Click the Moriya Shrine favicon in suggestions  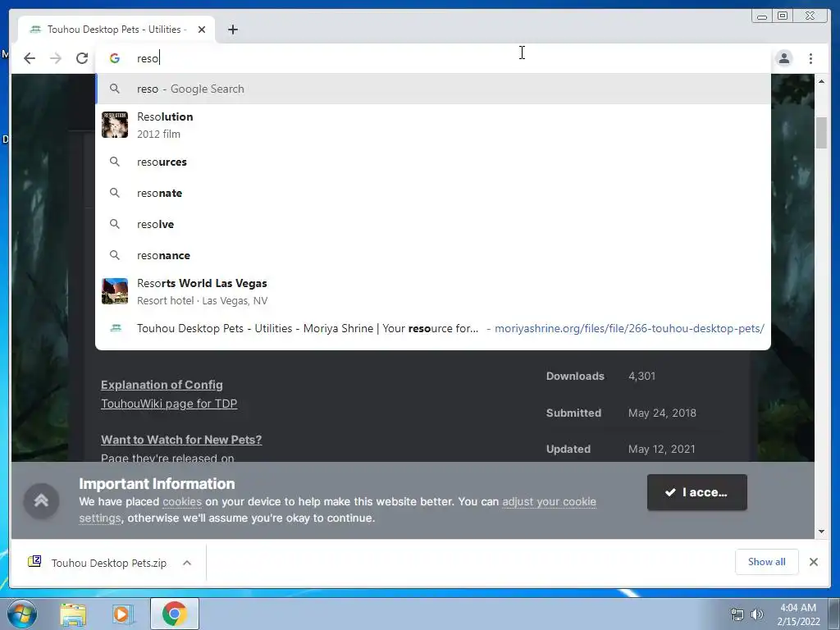(x=115, y=328)
